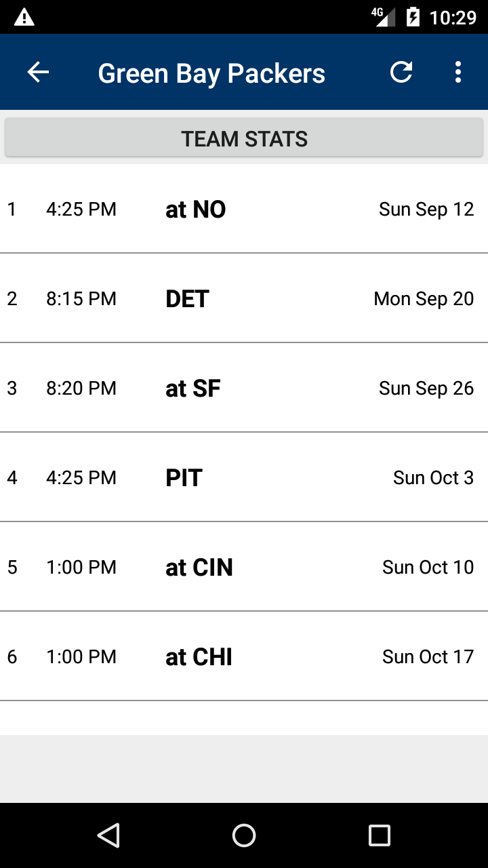Select the week 2 DET game
488x868 pixels.
pyautogui.click(x=244, y=298)
